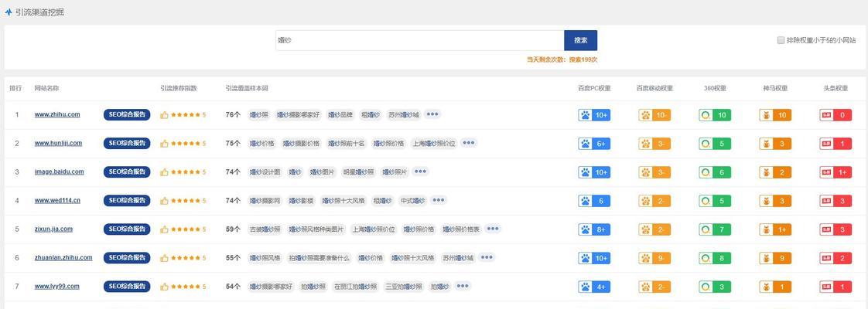
Task: Click Toutiao weight 2 badge for zhuanlan.zhihu.com
Action: (836, 258)
